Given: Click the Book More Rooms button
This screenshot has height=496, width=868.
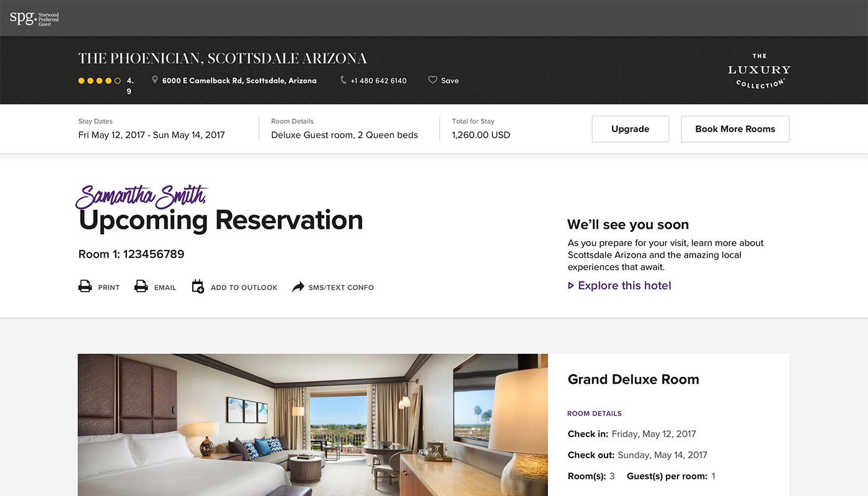Looking at the screenshot, I should [735, 129].
